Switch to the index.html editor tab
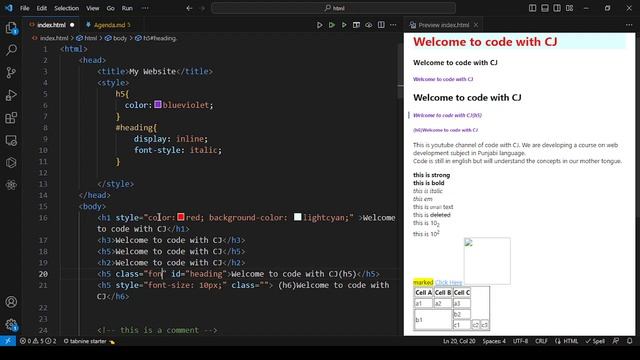640x360 pixels. (x=51, y=25)
